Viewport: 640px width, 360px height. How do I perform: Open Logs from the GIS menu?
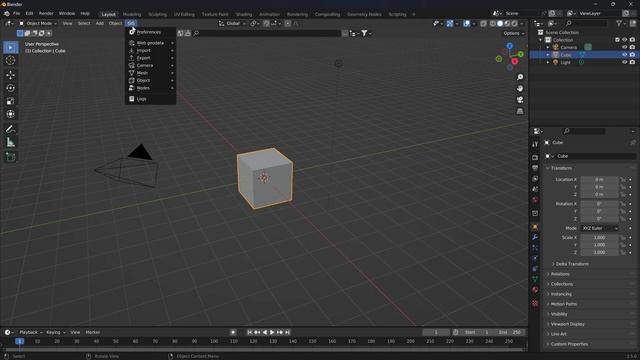pos(150,99)
